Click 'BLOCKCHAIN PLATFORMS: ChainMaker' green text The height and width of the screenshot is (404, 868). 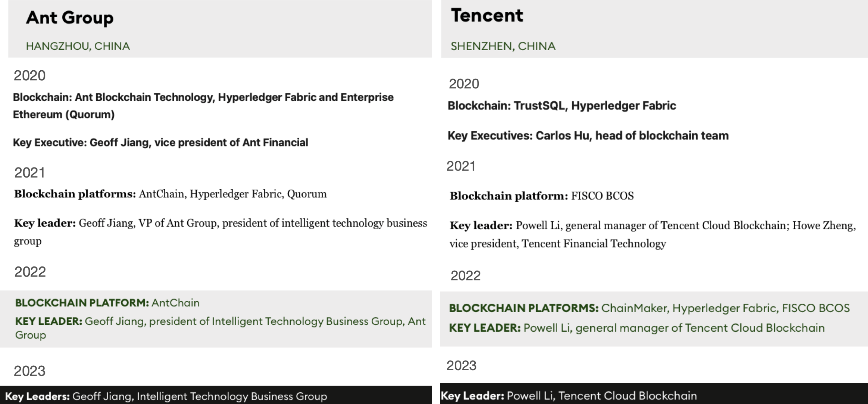click(x=649, y=308)
